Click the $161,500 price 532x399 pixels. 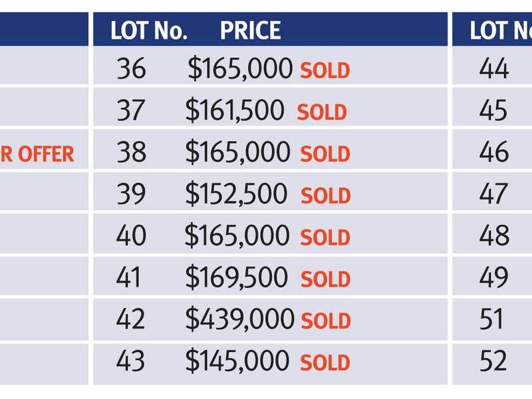[x=235, y=110]
